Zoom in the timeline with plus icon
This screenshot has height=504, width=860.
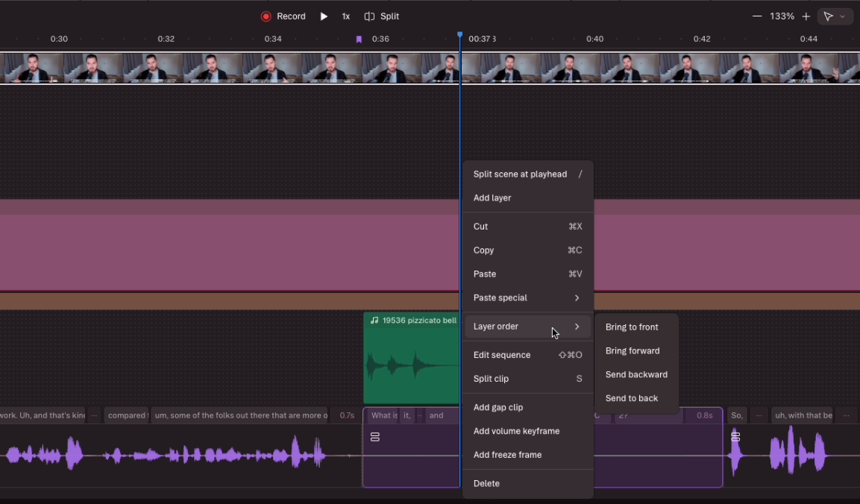click(806, 16)
